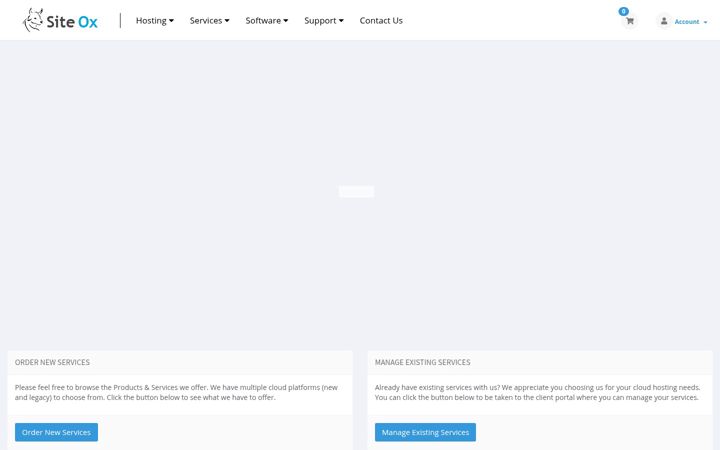Expand the Hosting menu

pos(155,21)
